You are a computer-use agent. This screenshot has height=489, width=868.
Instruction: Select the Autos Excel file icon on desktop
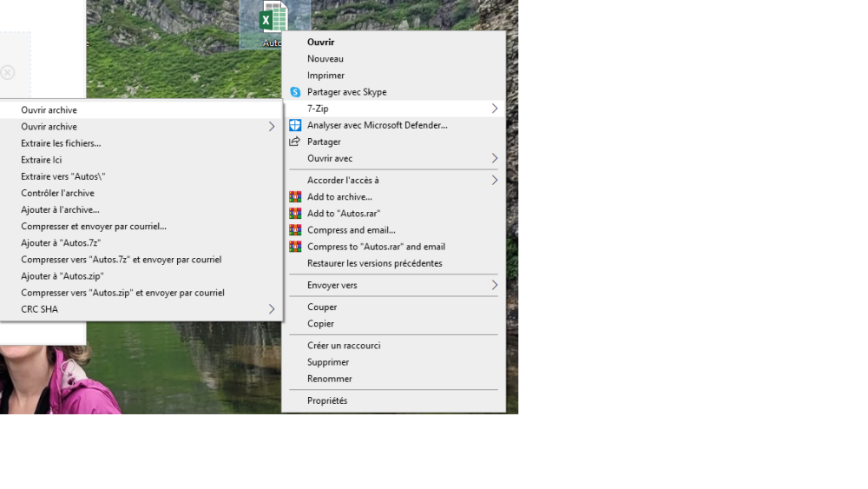point(274,19)
